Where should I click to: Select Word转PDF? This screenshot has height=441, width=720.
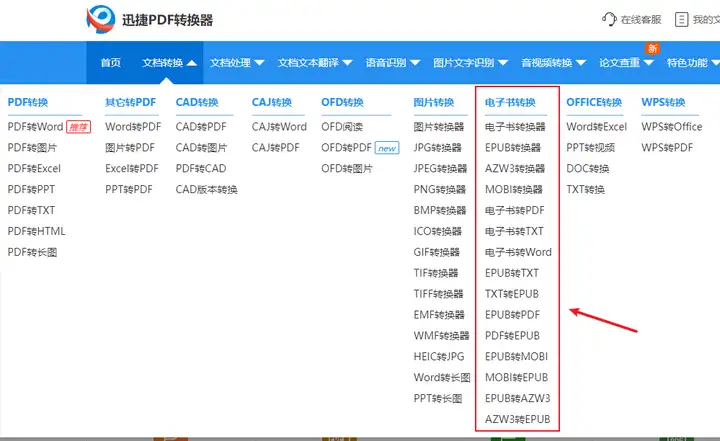(133, 127)
